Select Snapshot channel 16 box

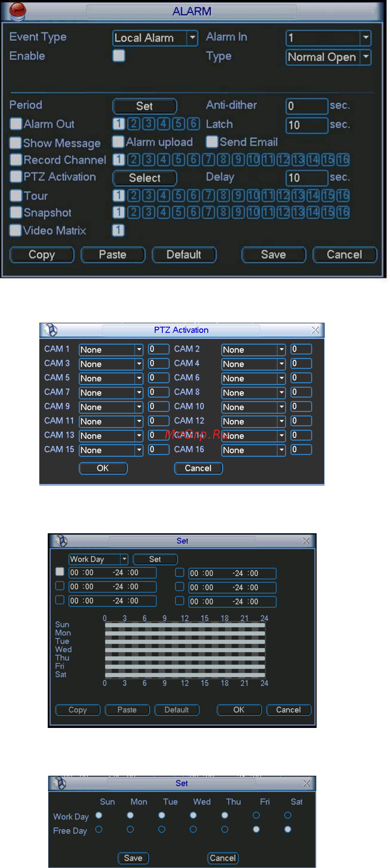click(343, 212)
